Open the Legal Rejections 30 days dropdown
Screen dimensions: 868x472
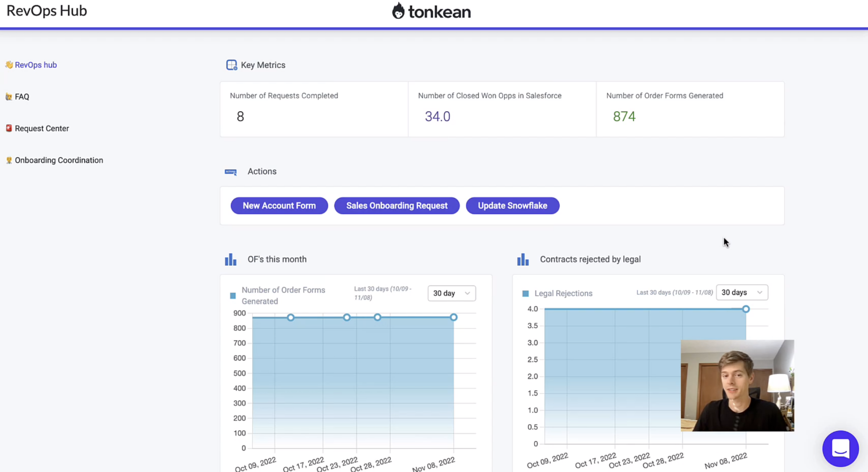click(x=741, y=292)
